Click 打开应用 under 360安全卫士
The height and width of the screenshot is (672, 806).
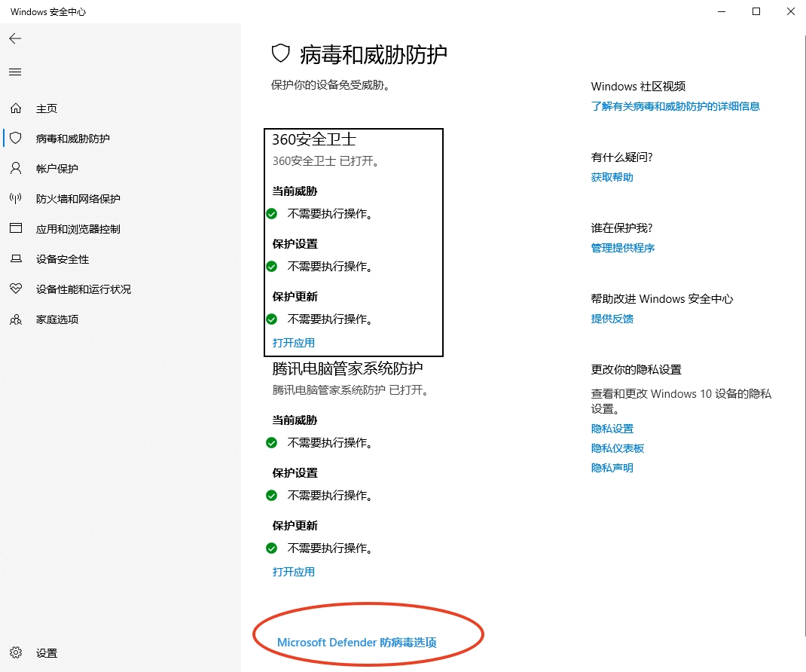point(294,343)
